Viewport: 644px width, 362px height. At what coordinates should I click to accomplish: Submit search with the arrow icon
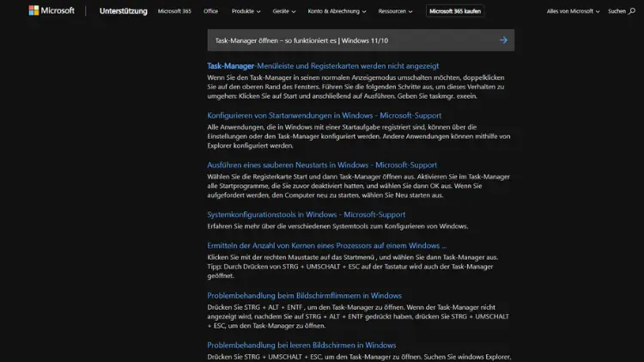[503, 40]
